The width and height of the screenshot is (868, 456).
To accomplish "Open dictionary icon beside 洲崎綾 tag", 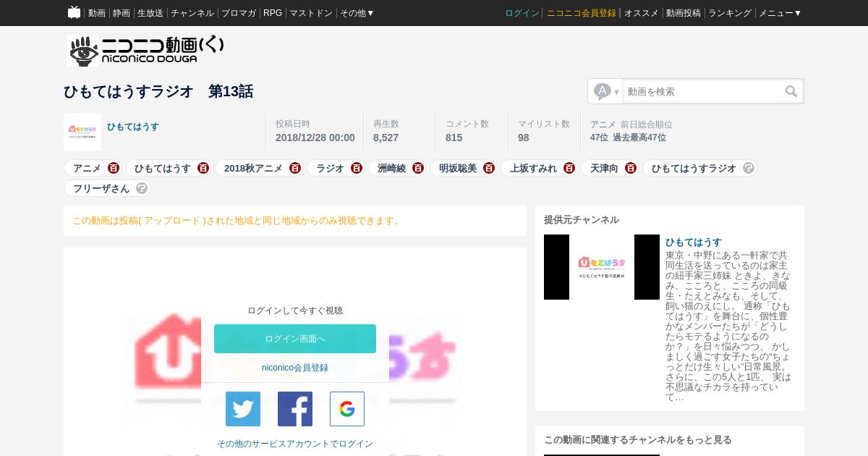I will tap(418, 168).
